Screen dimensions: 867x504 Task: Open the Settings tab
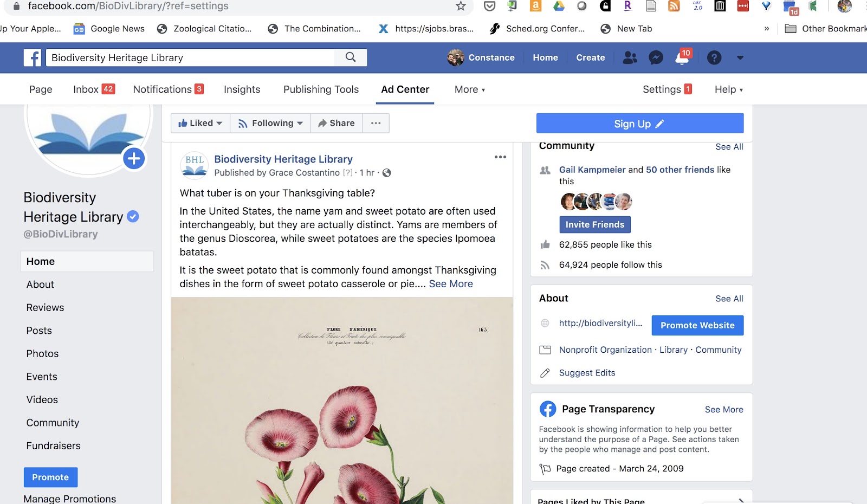click(x=667, y=89)
